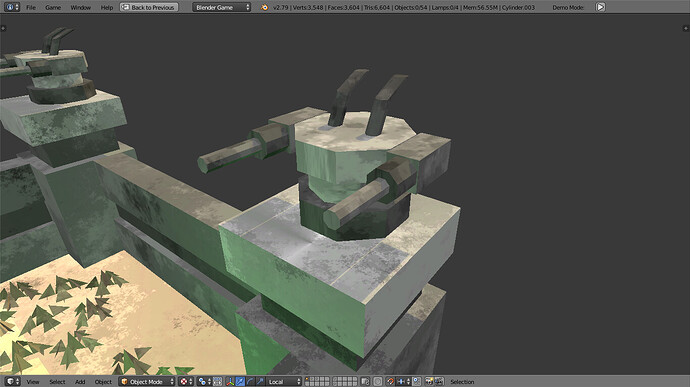690x387 pixels.
Task: Open the Object menu
Action: [x=103, y=382]
